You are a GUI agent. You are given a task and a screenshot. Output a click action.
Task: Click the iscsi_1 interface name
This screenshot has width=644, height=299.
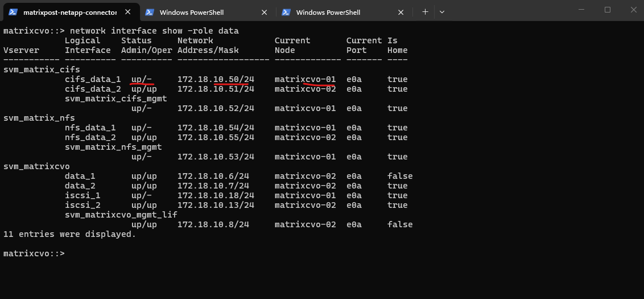click(80, 195)
